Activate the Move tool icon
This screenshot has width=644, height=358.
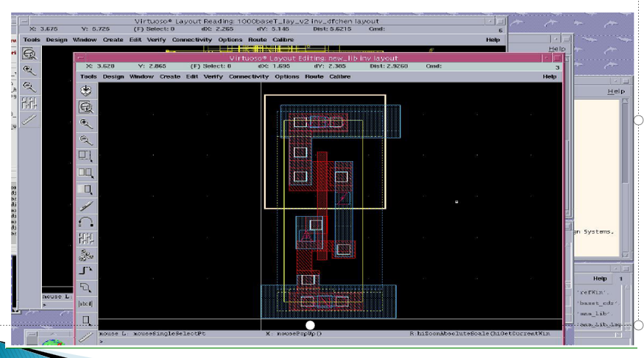point(86,189)
